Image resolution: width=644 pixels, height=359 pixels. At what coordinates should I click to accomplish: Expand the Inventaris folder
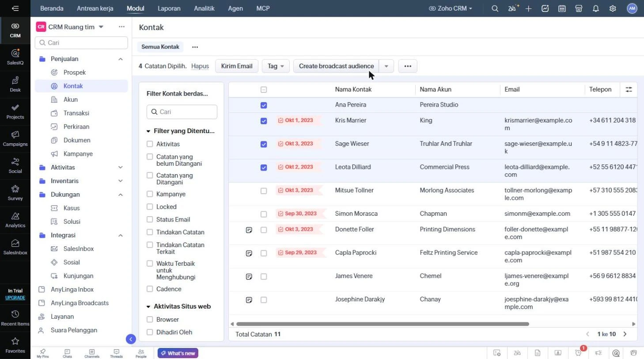120,181
